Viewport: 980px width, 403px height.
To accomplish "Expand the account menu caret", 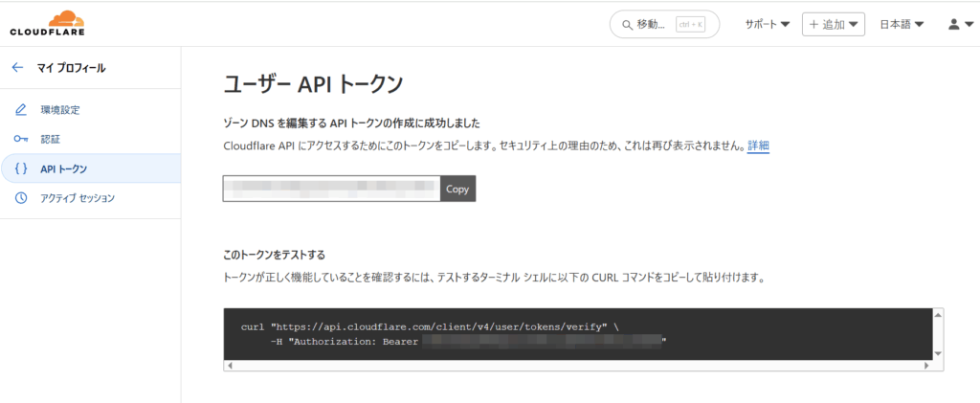I will [x=969, y=25].
